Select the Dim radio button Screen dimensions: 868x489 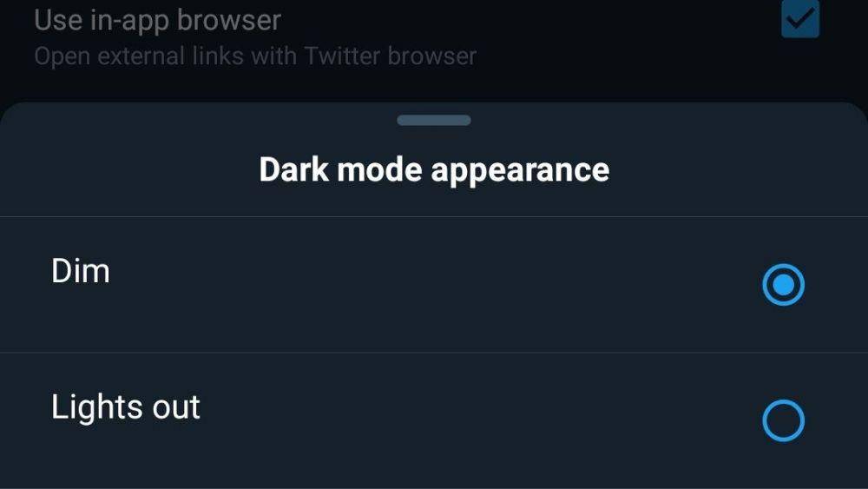783,285
